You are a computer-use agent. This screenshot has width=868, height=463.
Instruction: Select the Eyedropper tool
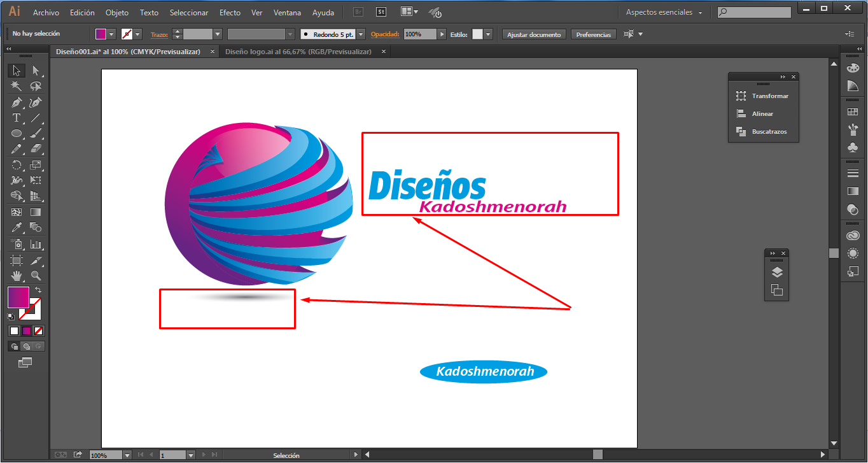(x=17, y=227)
